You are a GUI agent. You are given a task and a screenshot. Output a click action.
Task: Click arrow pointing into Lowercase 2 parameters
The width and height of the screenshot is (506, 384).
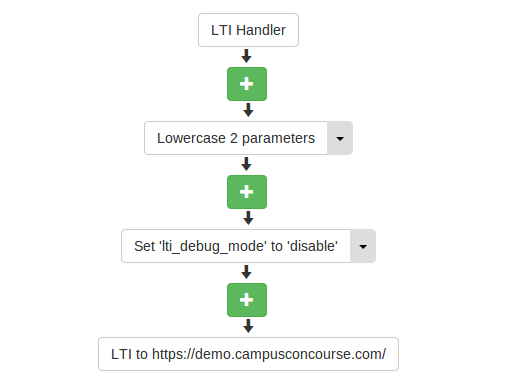click(x=248, y=110)
